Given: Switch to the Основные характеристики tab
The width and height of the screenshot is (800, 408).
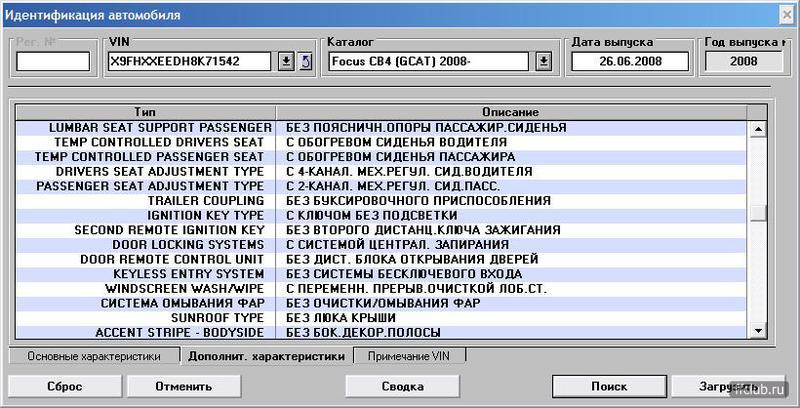Looking at the screenshot, I should [94, 356].
